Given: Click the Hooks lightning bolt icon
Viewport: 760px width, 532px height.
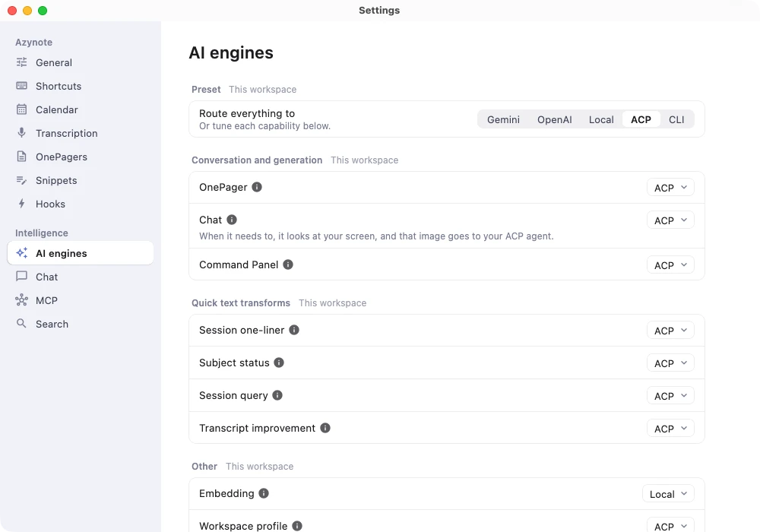Looking at the screenshot, I should [21, 204].
